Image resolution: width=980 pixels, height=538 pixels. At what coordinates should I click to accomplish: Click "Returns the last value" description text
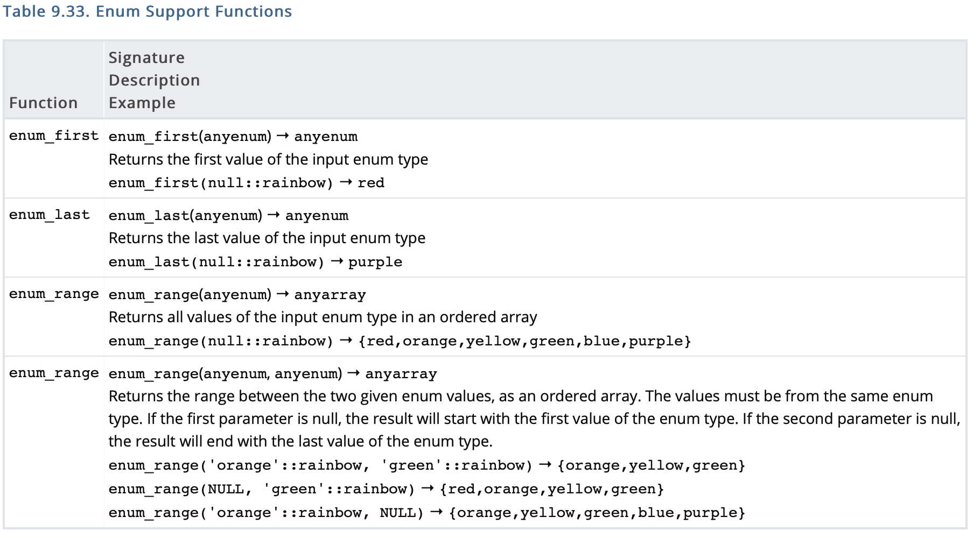(267, 238)
